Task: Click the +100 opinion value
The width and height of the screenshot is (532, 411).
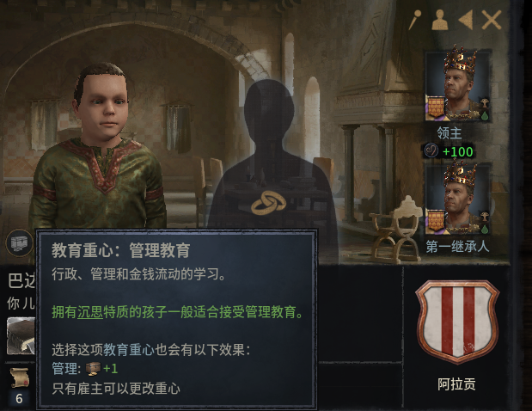Action: click(458, 151)
